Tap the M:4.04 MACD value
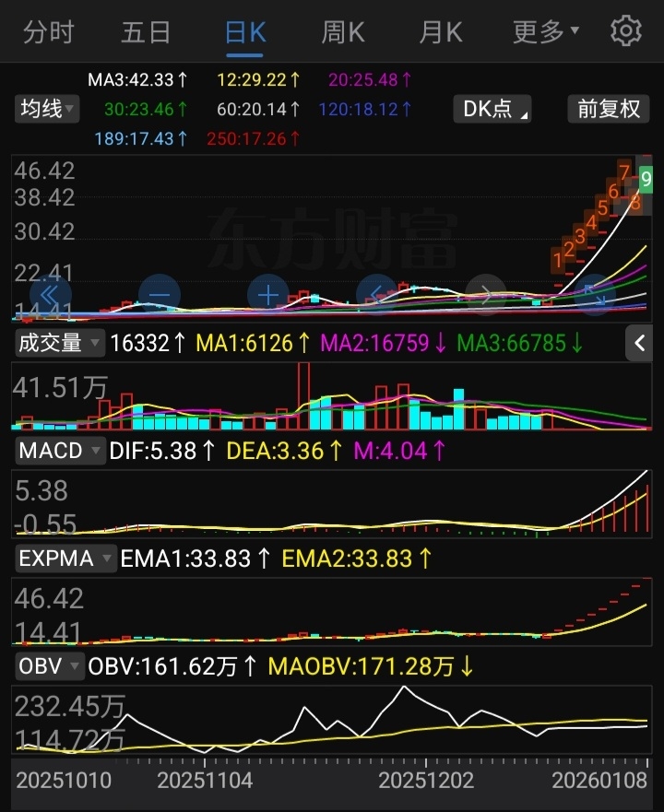 [x=399, y=451]
